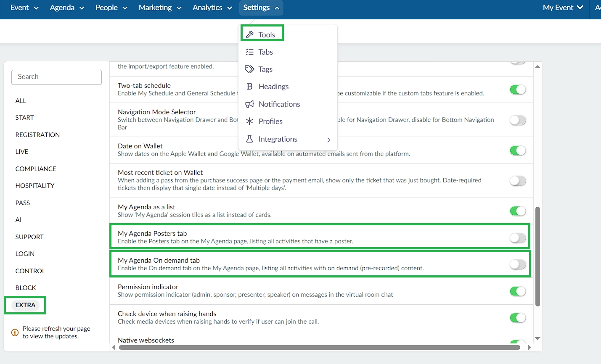Click the Search input field
The image size is (601, 364).
pos(56,77)
